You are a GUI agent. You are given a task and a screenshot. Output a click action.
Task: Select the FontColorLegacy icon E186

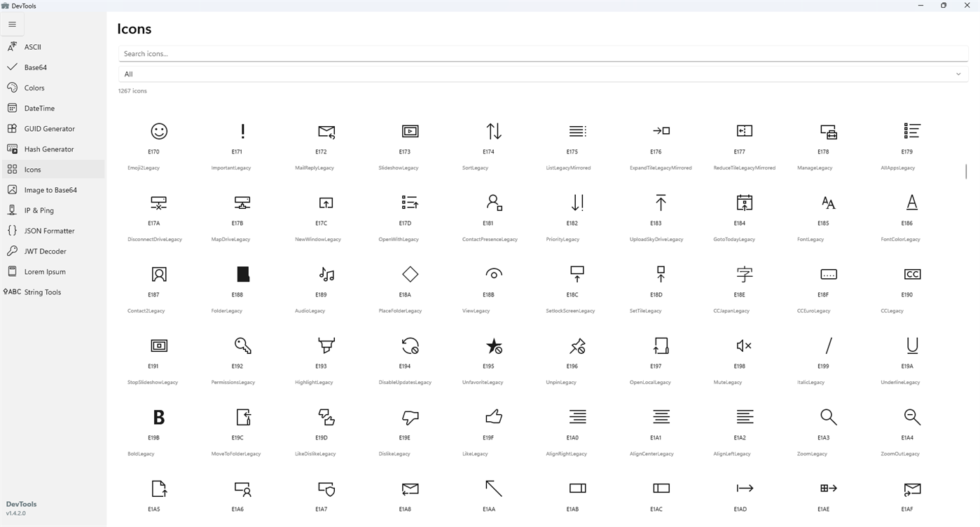tap(912, 203)
